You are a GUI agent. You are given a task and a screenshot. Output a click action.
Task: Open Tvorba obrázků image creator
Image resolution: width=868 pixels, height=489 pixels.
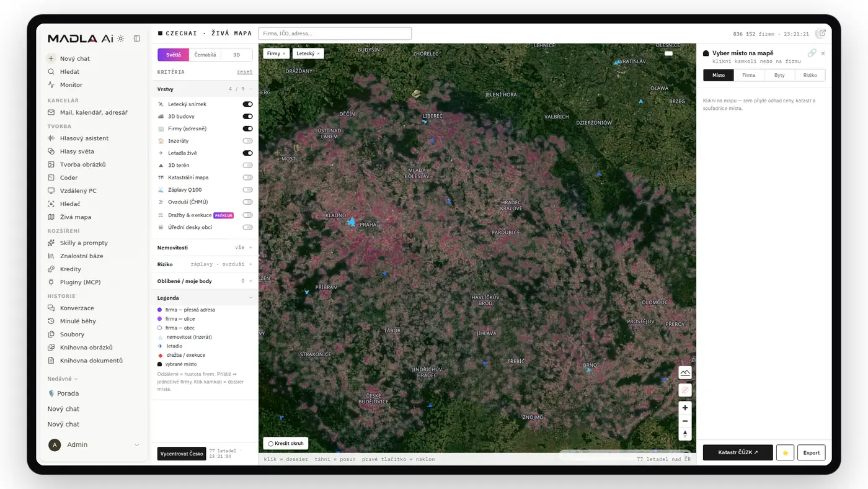click(83, 164)
